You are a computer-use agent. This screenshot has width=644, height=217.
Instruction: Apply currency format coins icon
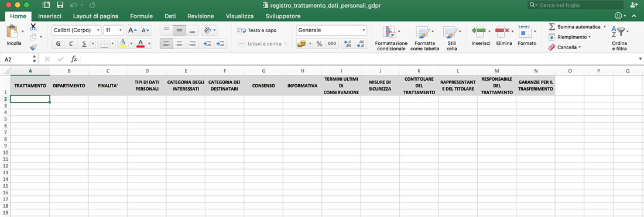pos(302,43)
